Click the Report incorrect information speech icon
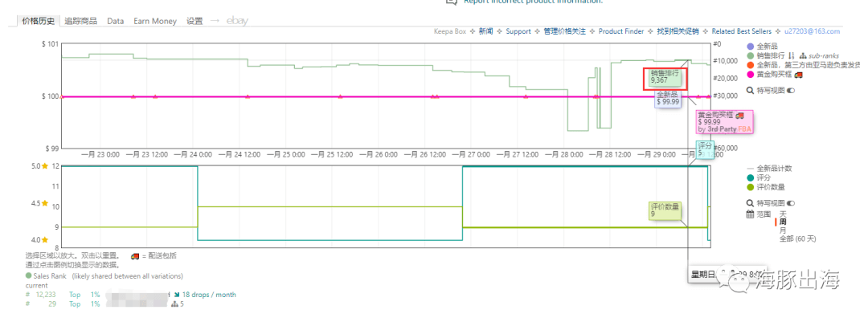The width and height of the screenshot is (868, 318). coord(452,2)
